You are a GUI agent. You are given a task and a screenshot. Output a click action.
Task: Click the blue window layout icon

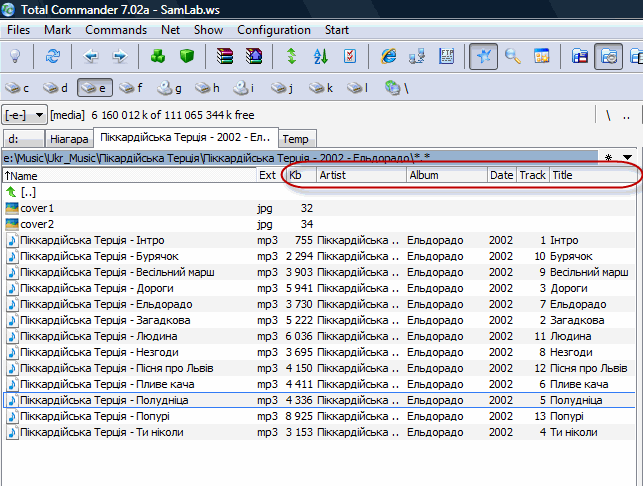pyautogui.click(x=580, y=56)
